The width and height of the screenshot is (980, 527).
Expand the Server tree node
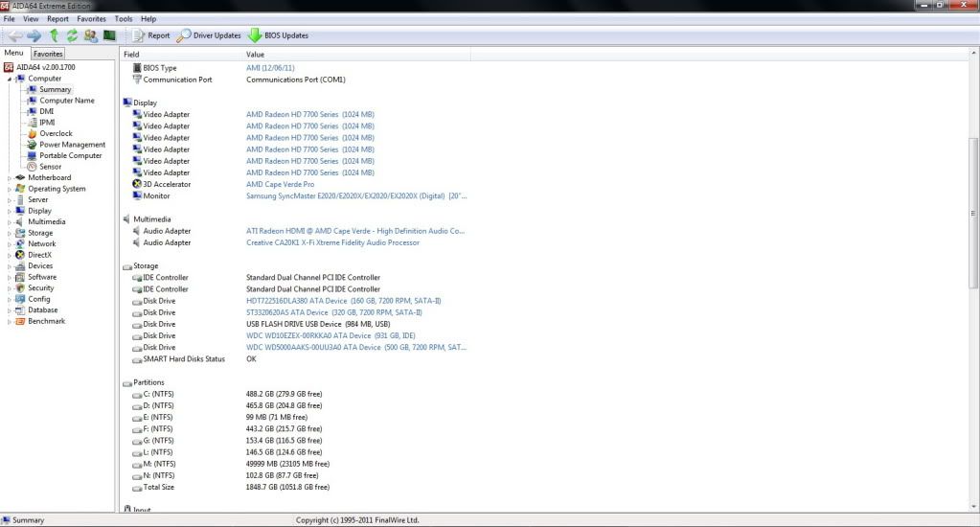click(x=10, y=200)
